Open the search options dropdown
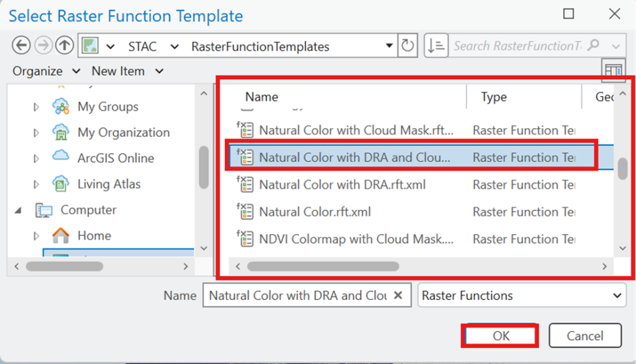The image size is (636, 364). click(616, 46)
